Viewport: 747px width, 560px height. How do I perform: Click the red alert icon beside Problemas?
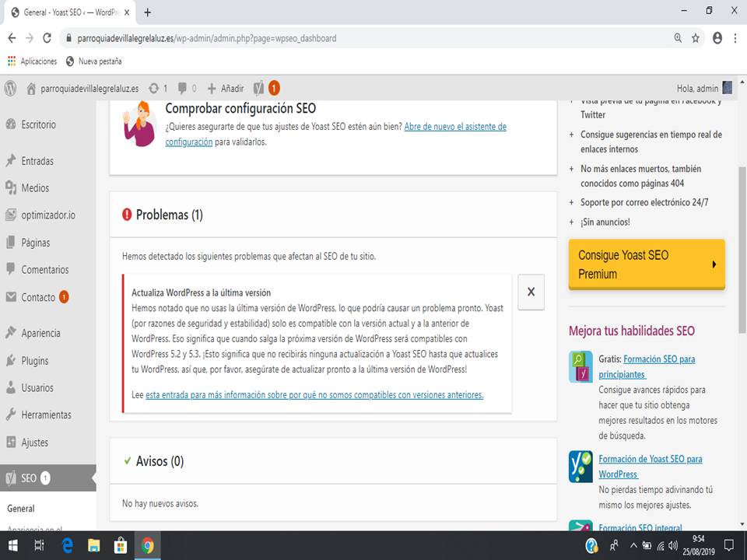click(127, 215)
